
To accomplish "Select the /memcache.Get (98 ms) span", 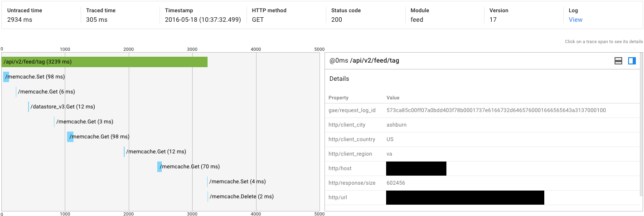I will (70, 137).
